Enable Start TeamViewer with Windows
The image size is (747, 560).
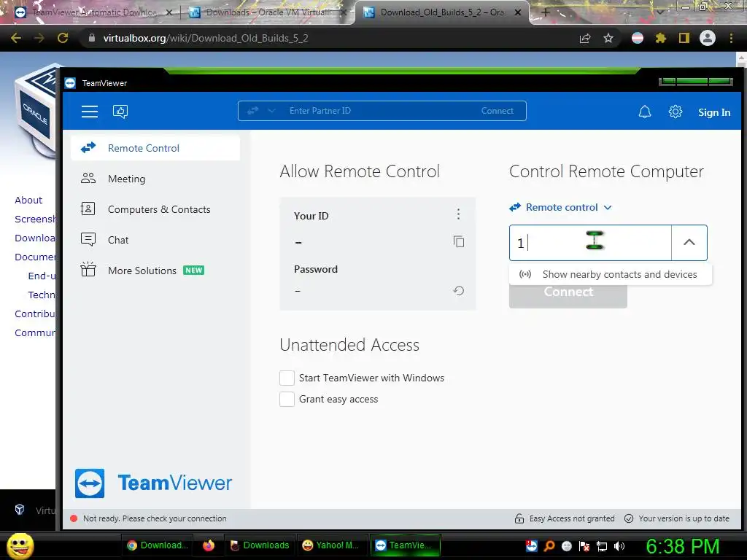287,378
